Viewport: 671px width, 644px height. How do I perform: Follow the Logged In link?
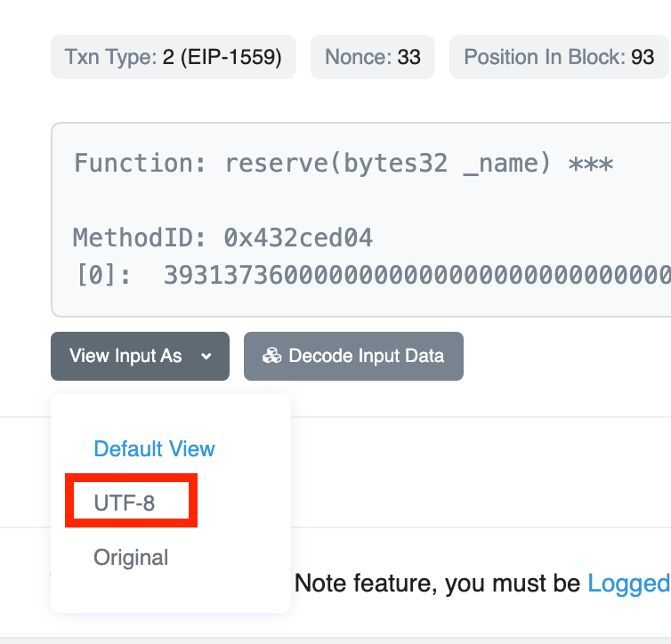click(x=628, y=584)
